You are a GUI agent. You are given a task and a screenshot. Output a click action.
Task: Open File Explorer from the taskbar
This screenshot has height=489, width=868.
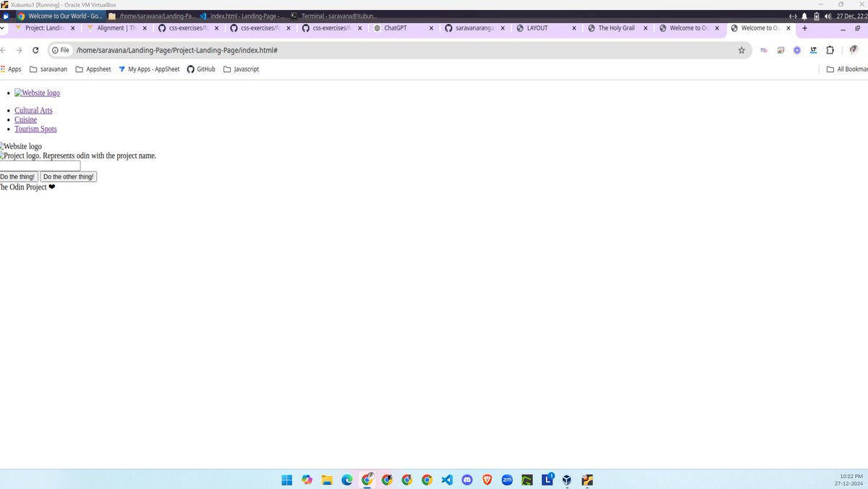click(327, 480)
